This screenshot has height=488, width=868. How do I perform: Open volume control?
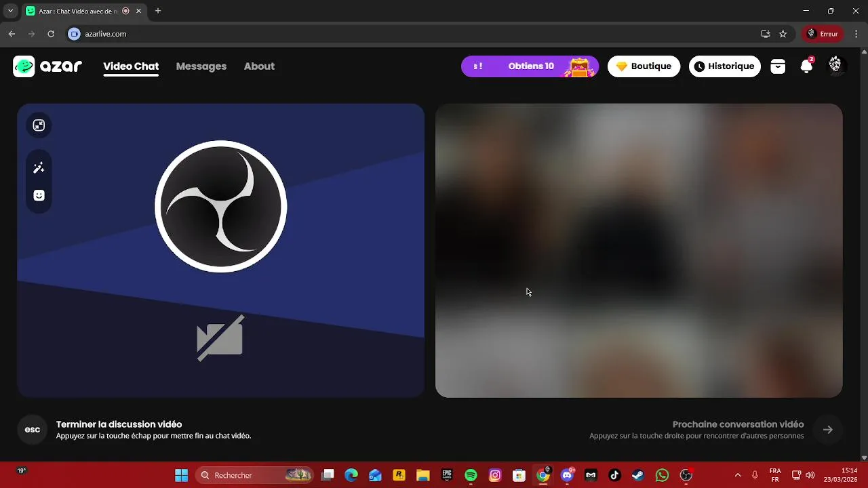click(x=810, y=475)
